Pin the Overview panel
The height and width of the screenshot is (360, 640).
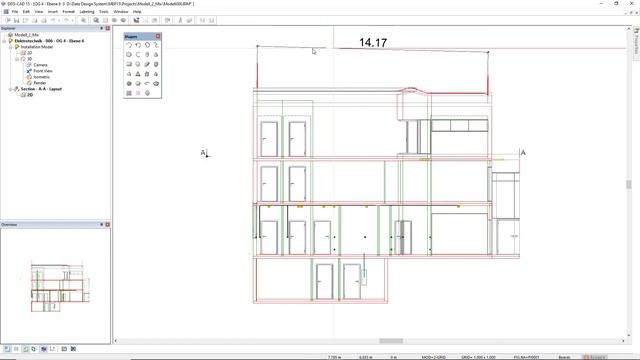coord(102,224)
